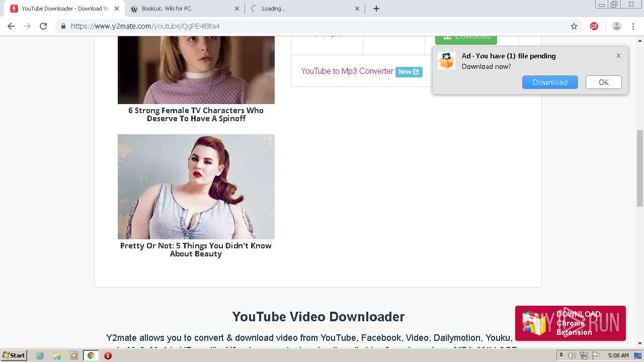Click the ad popup package icon
This screenshot has height=362, width=644.
pyautogui.click(x=446, y=61)
